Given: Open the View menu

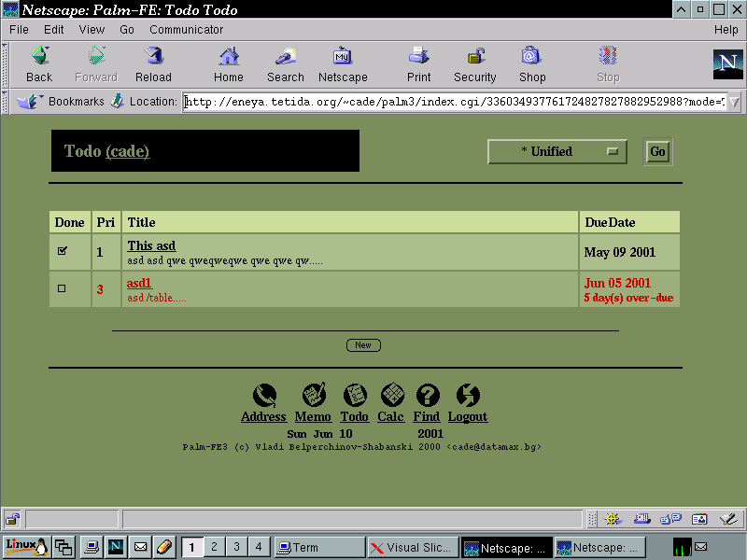Looking at the screenshot, I should tap(92, 30).
